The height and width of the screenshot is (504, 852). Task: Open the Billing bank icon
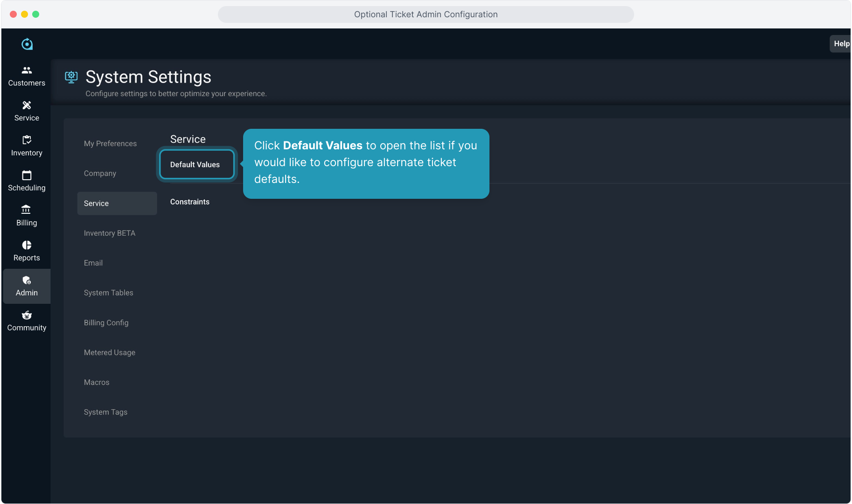point(27,210)
